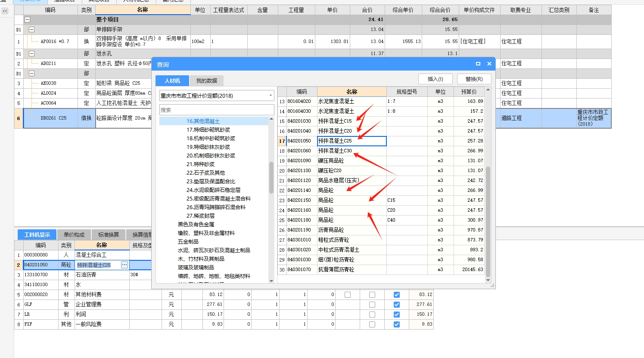Collapse the left side panel with the double-arrow button

click(x=5, y=11)
